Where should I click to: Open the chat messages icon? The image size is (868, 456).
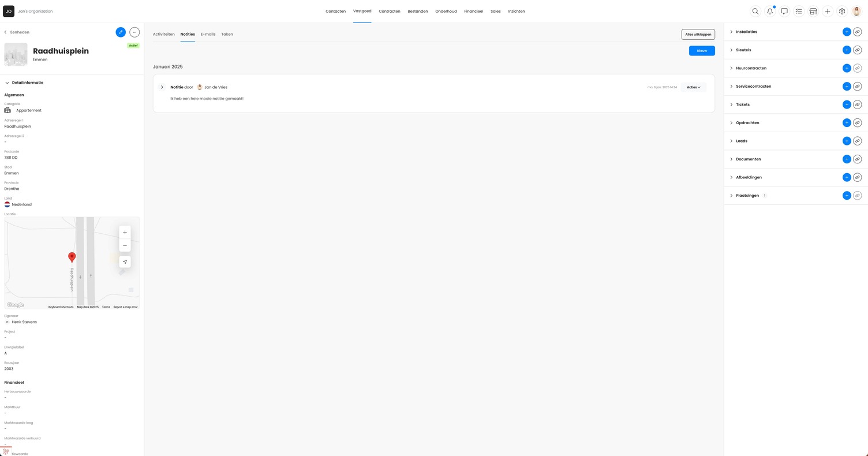tap(784, 12)
